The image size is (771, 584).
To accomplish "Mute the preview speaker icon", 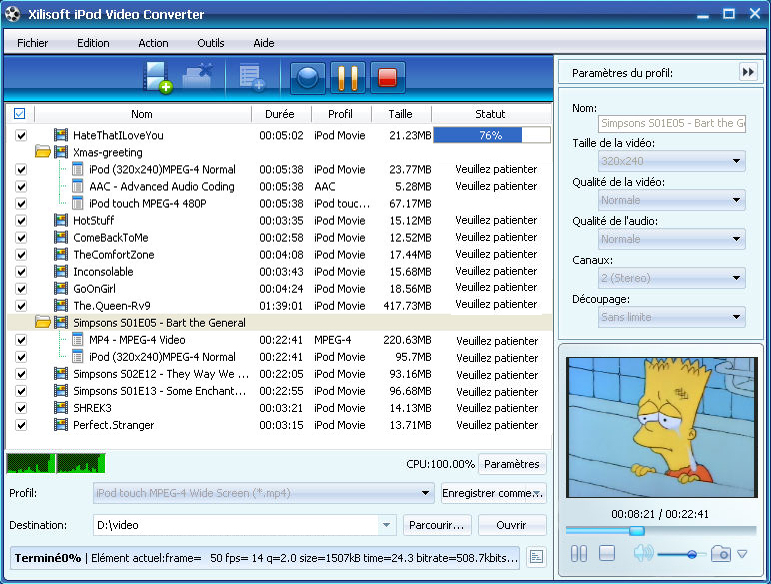I will [643, 553].
